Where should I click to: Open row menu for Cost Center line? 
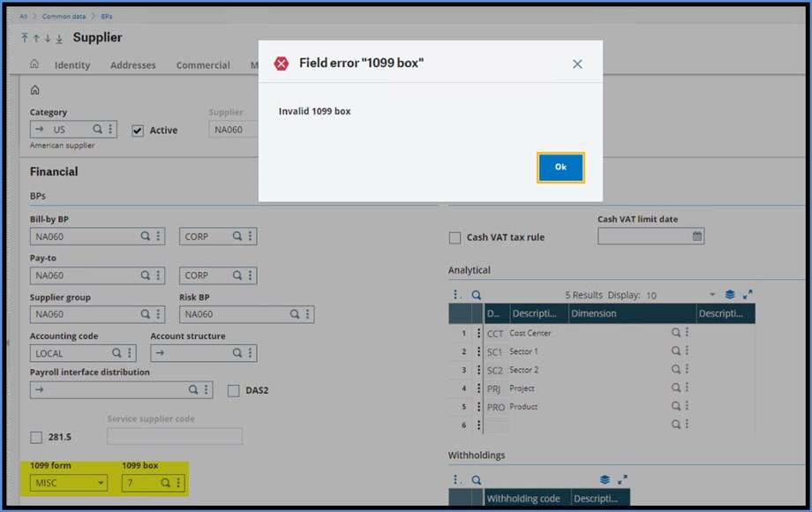click(479, 333)
